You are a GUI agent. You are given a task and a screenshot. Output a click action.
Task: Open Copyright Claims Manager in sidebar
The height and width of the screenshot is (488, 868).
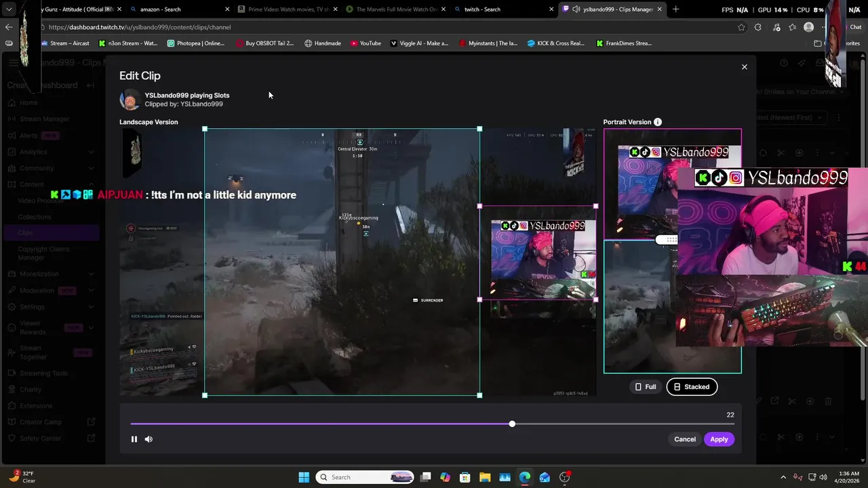tap(44, 253)
